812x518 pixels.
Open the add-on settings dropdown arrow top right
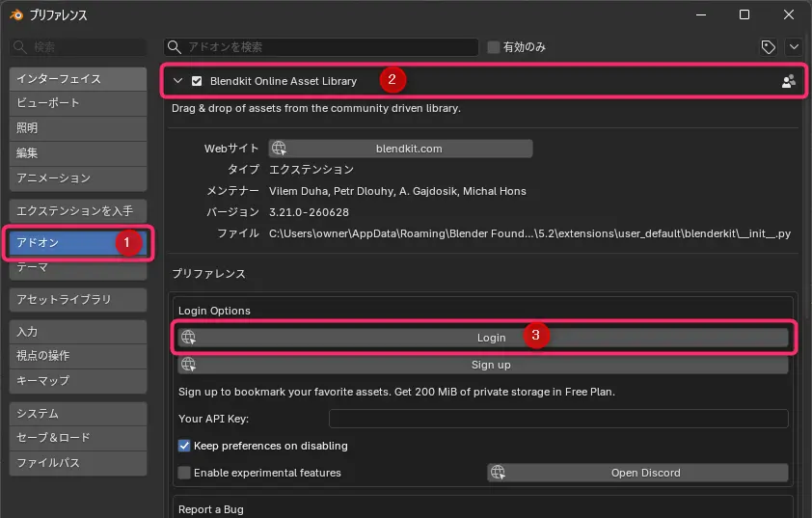[794, 47]
